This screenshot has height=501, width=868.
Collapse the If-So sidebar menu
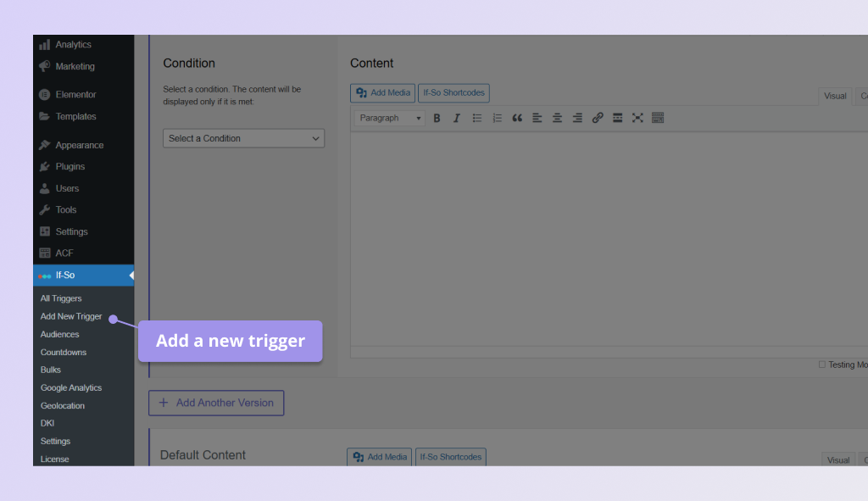click(x=131, y=275)
